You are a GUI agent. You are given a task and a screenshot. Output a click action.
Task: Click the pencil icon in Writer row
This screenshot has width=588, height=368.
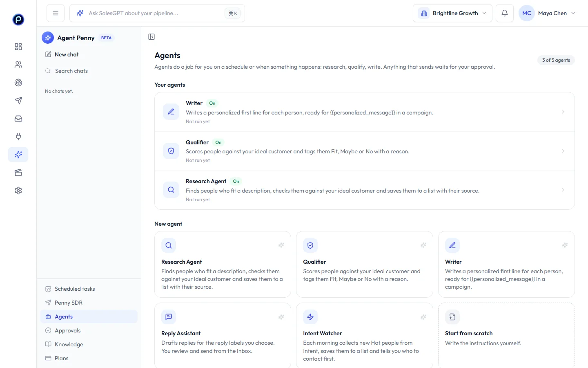point(171,112)
